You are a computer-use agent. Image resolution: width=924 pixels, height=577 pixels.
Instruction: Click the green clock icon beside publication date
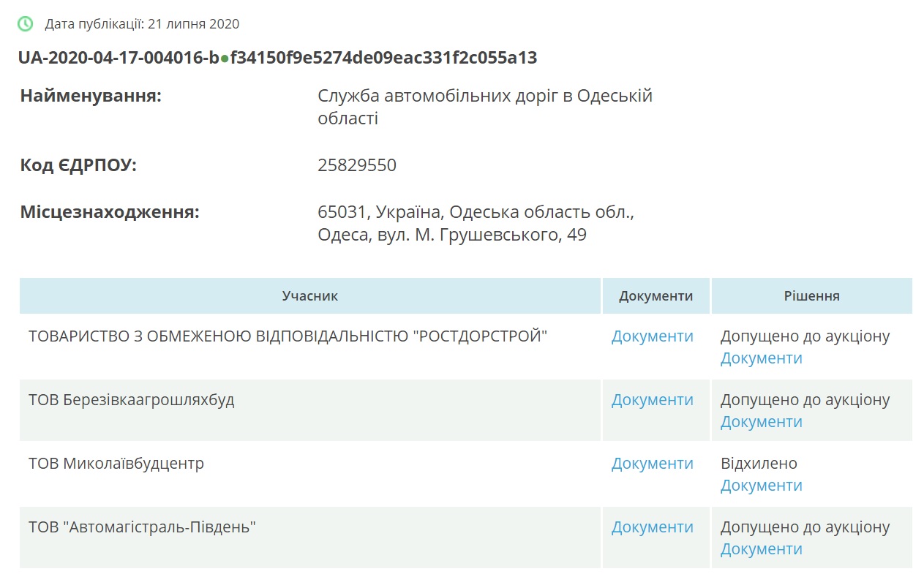pos(26,23)
